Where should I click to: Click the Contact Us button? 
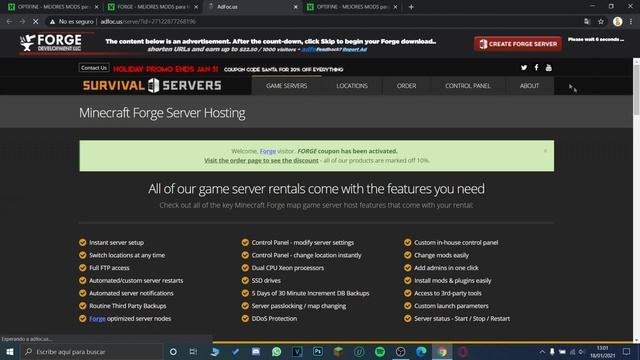pyautogui.click(x=94, y=68)
